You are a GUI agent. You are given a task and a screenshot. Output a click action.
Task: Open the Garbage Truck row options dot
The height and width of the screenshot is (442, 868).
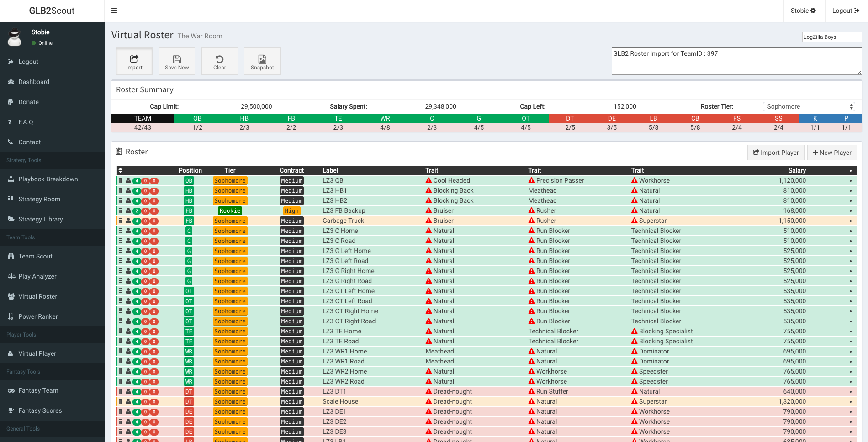850,221
